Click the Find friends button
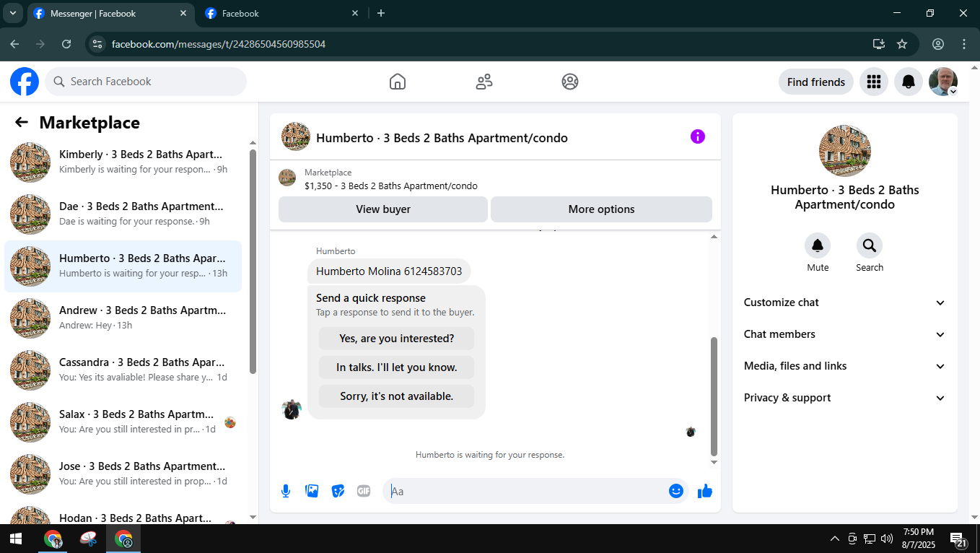 816,82
